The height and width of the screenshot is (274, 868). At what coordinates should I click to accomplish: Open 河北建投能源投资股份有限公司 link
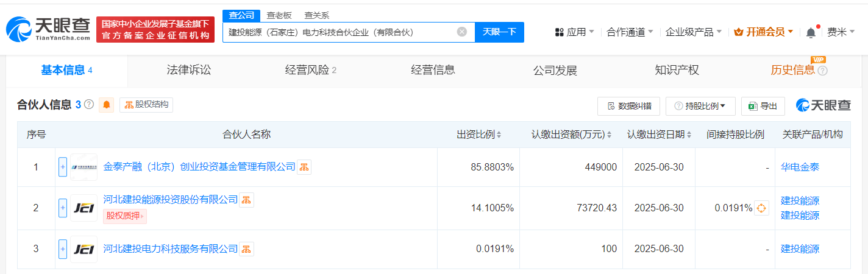click(171, 199)
